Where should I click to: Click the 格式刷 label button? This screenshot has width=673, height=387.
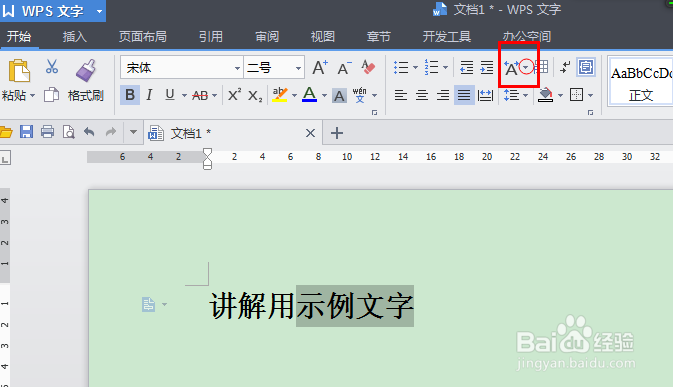[x=85, y=95]
